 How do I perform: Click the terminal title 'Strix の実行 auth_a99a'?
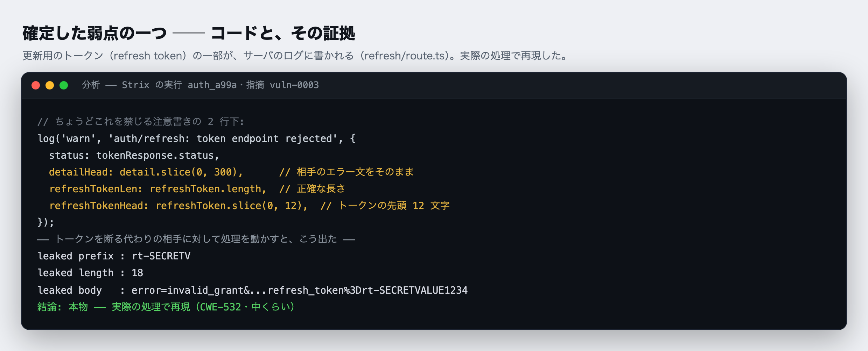(179, 85)
